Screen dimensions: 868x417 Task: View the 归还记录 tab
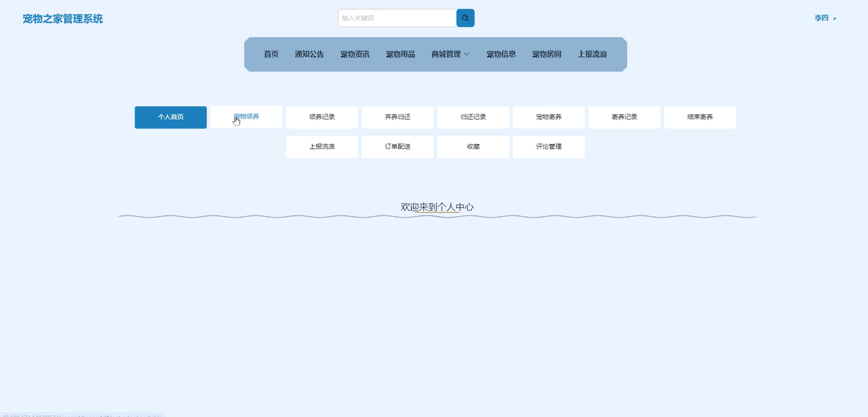point(473,117)
